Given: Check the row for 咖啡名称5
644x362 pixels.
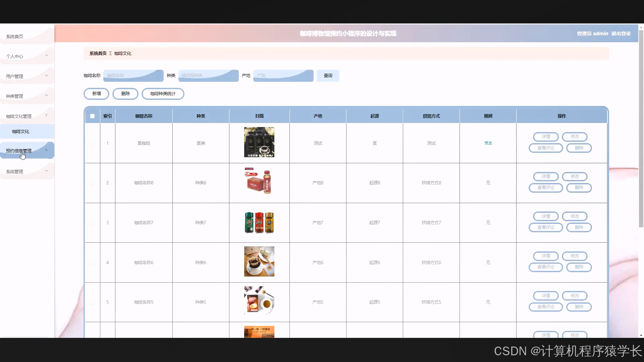Looking at the screenshot, I should point(92,302).
